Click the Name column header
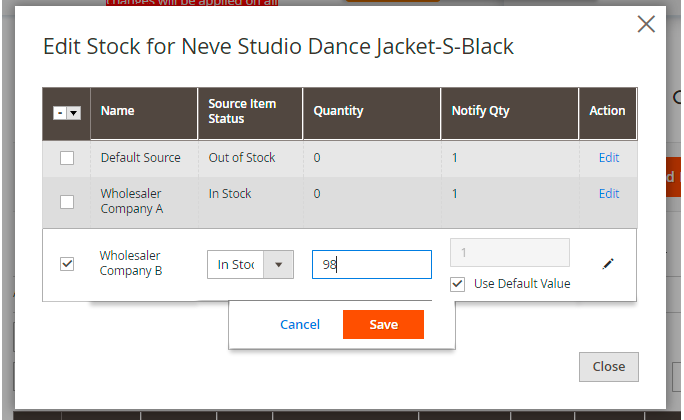This screenshot has height=420, width=684. pos(117,111)
